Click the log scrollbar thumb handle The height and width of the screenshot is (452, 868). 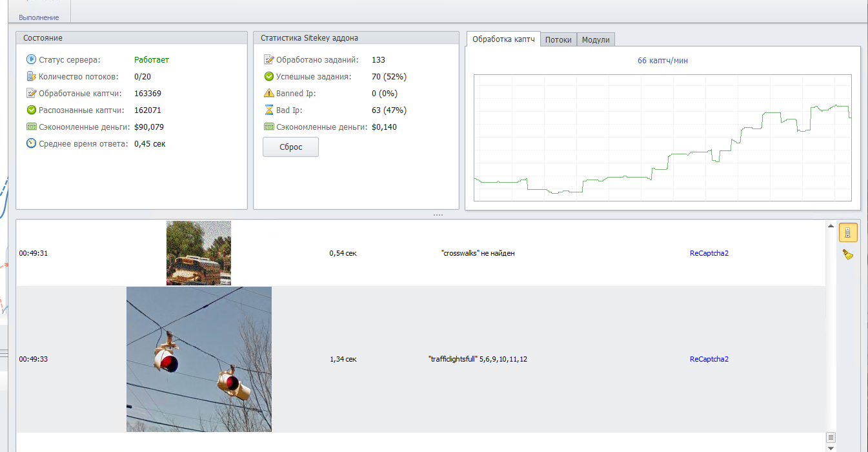(831, 437)
